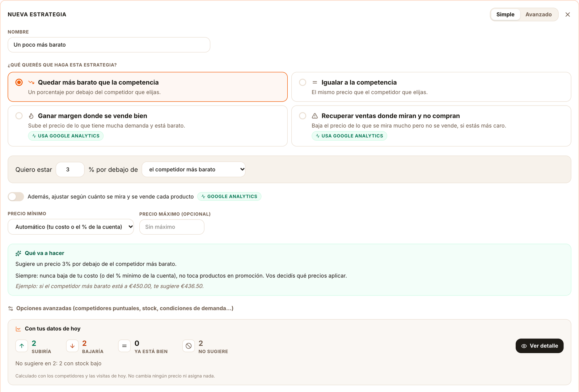
Task: Switch to the Simple tab
Action: (x=505, y=14)
